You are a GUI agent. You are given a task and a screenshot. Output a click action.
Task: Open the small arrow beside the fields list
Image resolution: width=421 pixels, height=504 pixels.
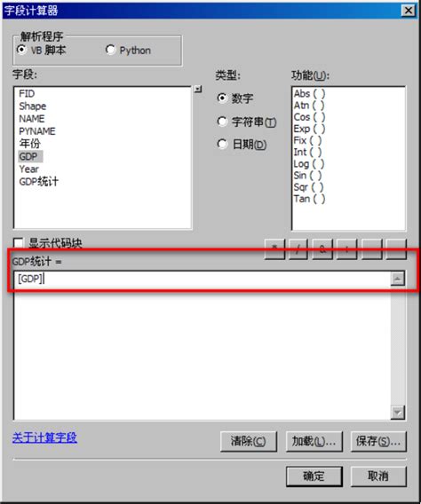pos(198,89)
